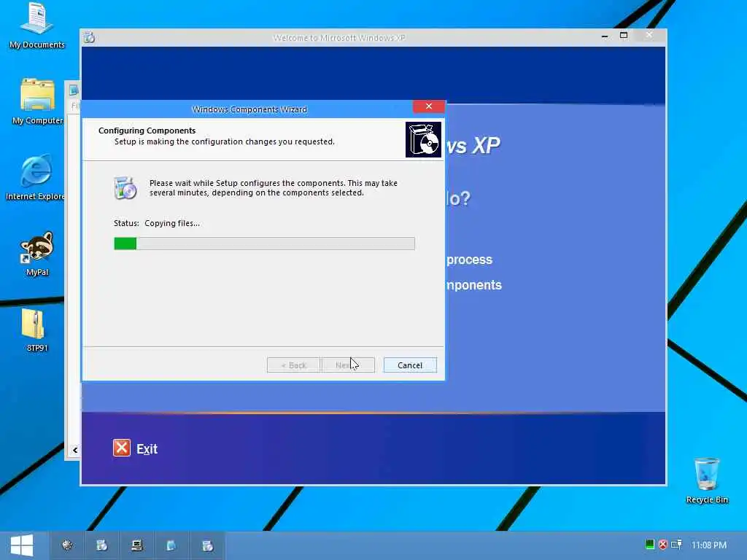Screen dimensions: 747x560
Task: Click the red X security tray icon
Action: [x=662, y=544]
